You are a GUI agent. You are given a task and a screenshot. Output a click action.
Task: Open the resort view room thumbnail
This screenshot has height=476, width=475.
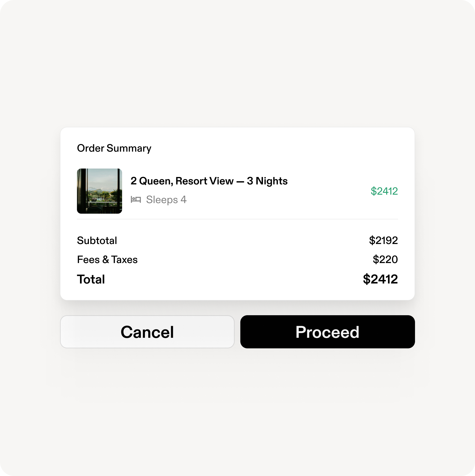tap(99, 191)
